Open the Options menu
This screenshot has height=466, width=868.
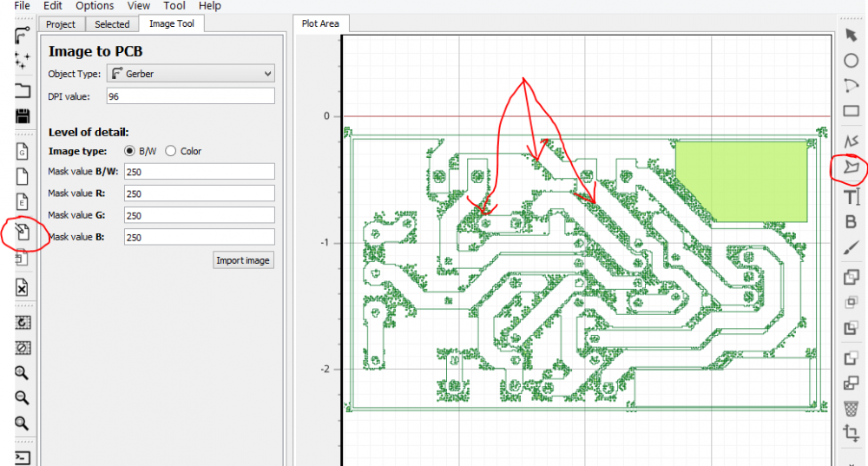click(x=95, y=6)
